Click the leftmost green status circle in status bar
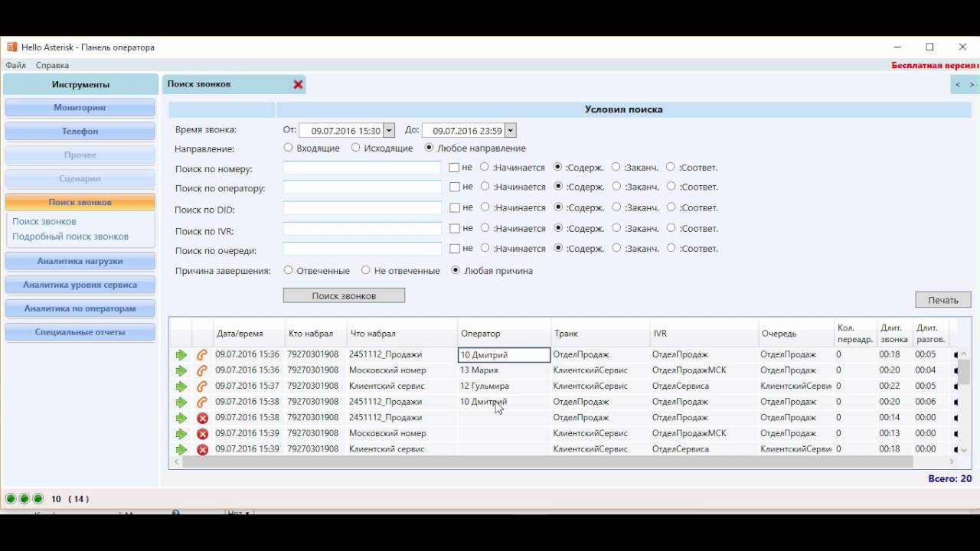The height and width of the screenshot is (551, 980). click(x=11, y=499)
